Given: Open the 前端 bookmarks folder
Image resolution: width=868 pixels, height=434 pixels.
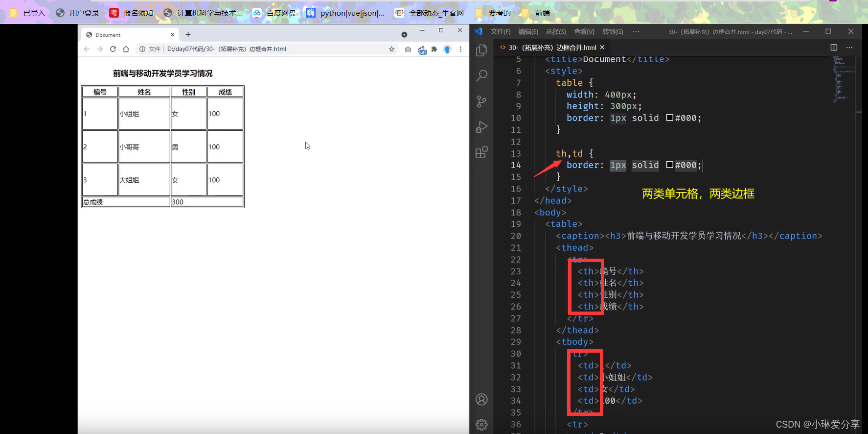Looking at the screenshot, I should click(x=536, y=13).
